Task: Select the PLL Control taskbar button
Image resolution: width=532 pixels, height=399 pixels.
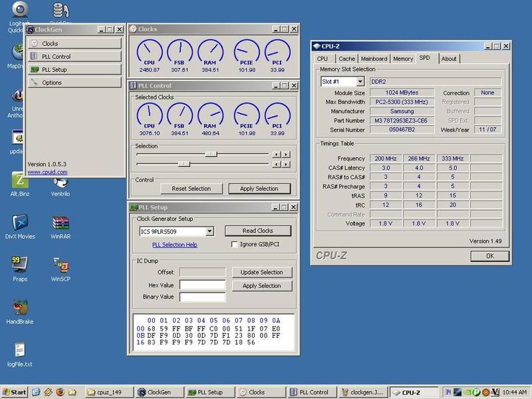Action: coord(312,392)
